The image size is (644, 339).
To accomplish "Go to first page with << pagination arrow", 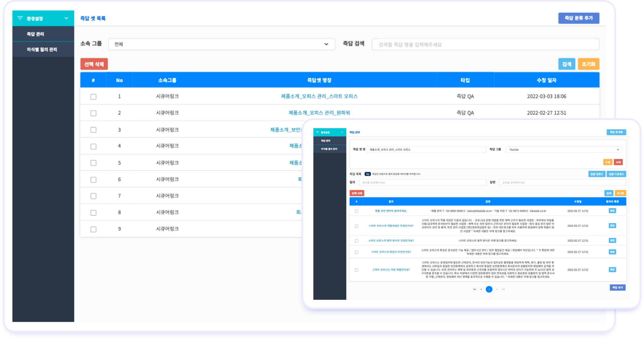I will click(x=474, y=289).
